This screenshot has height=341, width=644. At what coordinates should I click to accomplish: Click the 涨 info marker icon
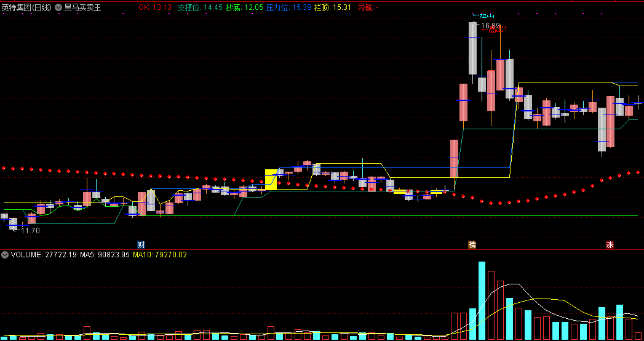pyautogui.click(x=610, y=245)
